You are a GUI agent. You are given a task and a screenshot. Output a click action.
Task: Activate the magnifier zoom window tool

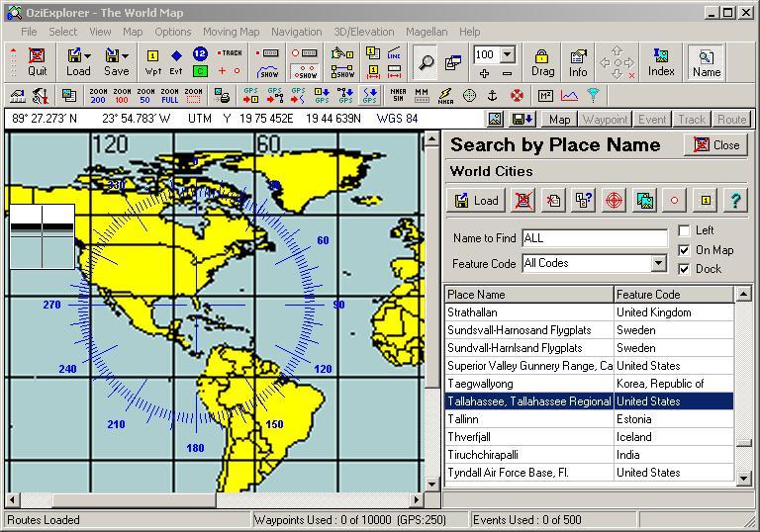point(426,61)
